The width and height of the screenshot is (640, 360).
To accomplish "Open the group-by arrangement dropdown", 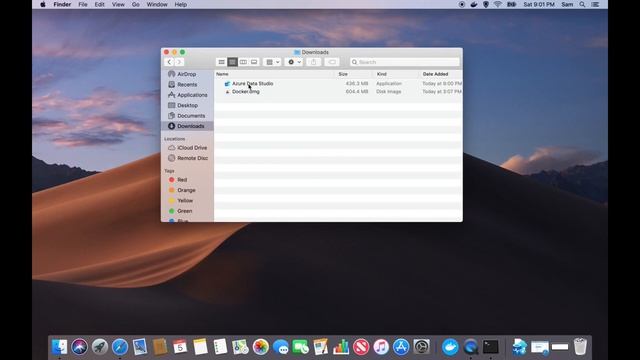I will tap(273, 62).
